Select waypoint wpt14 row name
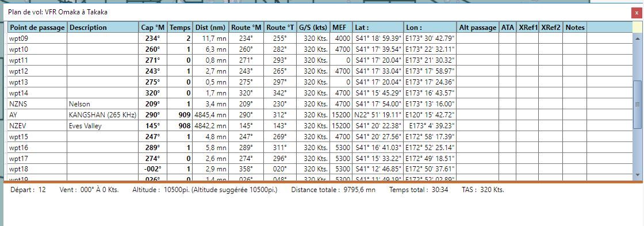This screenshot has width=644, height=226. [x=37, y=93]
